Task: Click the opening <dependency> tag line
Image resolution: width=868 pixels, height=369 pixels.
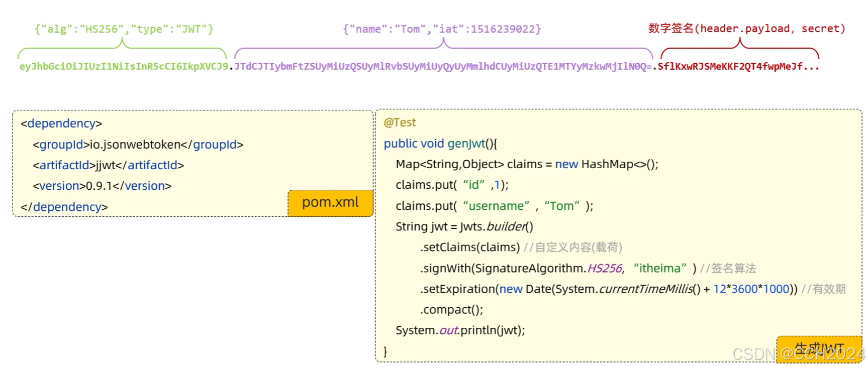Action: tap(61, 124)
